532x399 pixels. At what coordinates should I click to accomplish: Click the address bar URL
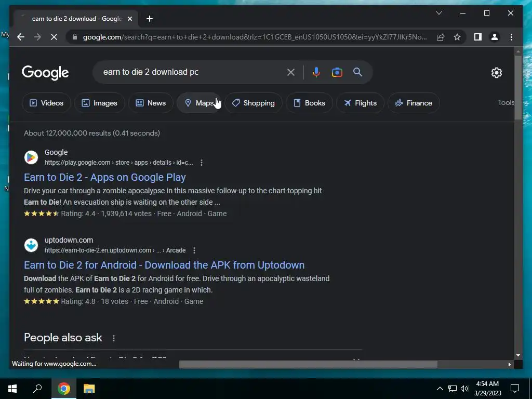pyautogui.click(x=255, y=37)
